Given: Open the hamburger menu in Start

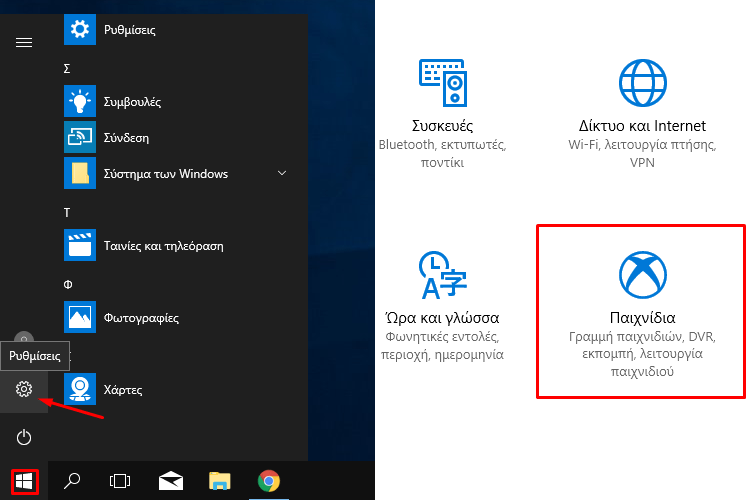Looking at the screenshot, I should [24, 43].
